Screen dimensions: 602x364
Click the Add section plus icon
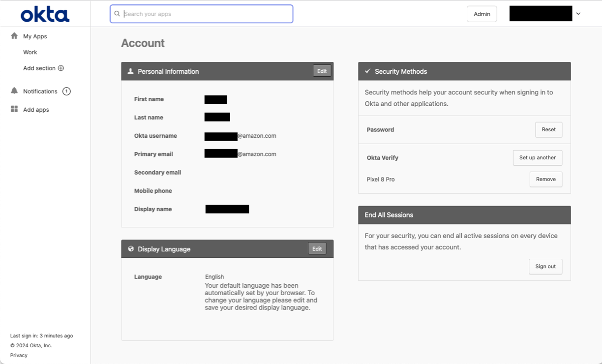pos(60,68)
